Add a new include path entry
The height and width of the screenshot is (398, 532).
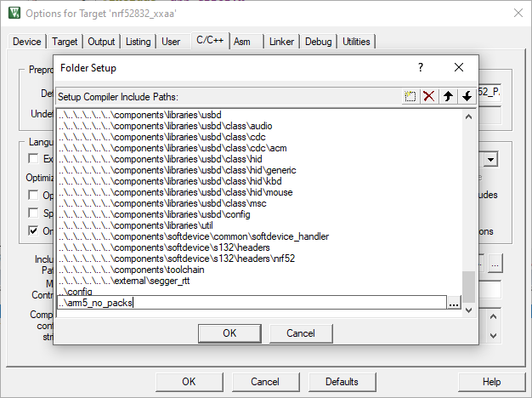410,96
